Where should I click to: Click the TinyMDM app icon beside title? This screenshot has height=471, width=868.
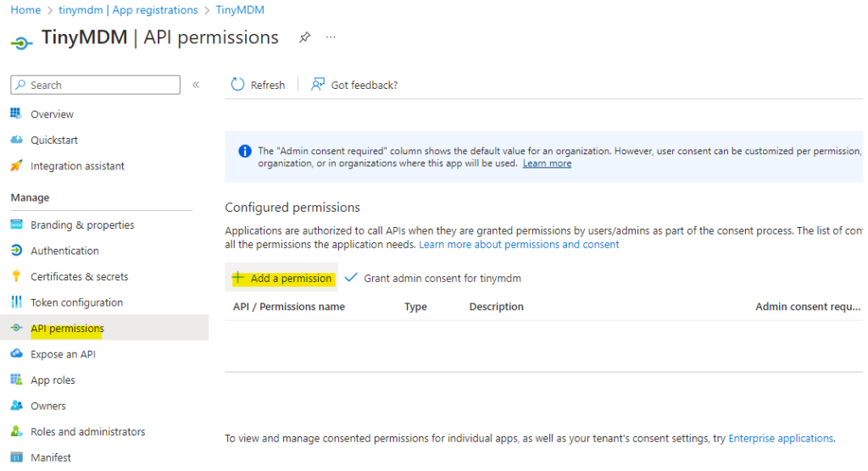click(21, 42)
